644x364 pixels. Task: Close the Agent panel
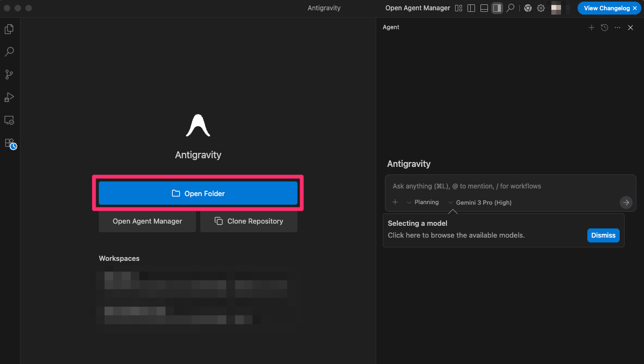click(x=631, y=28)
